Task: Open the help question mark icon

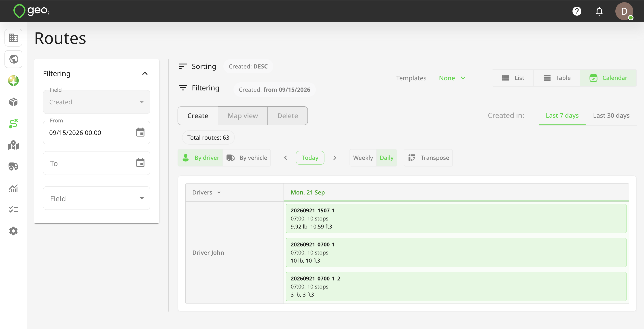Action: pos(577,11)
